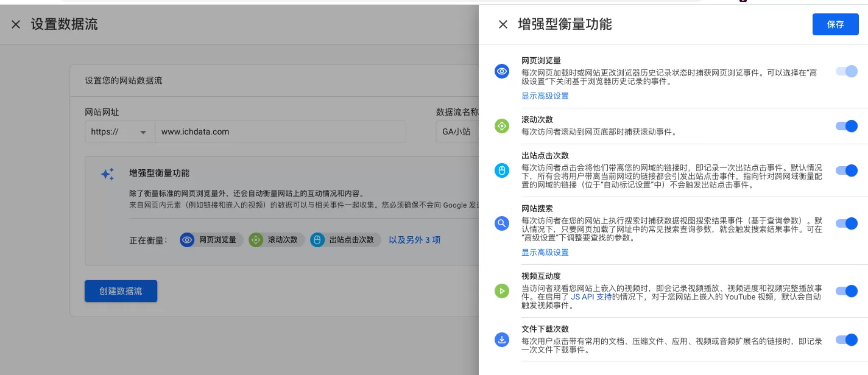Click the file downloads arrow icon
868x375 pixels.
pos(502,340)
